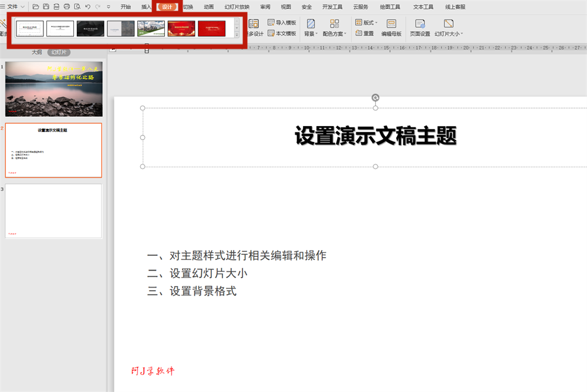The width and height of the screenshot is (587, 392).
Task: Click the open folder icon
Action: coord(36,6)
